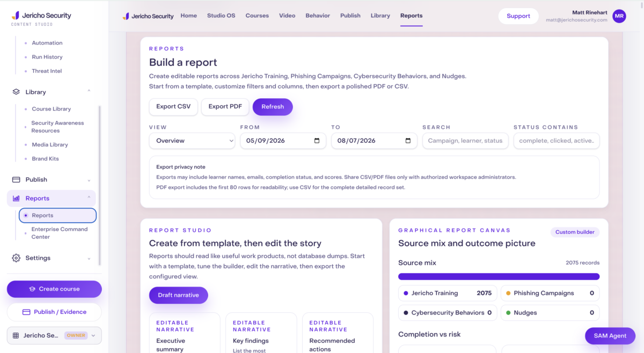Click the Reports bar chart icon
This screenshot has height=353, width=644.
[16, 198]
